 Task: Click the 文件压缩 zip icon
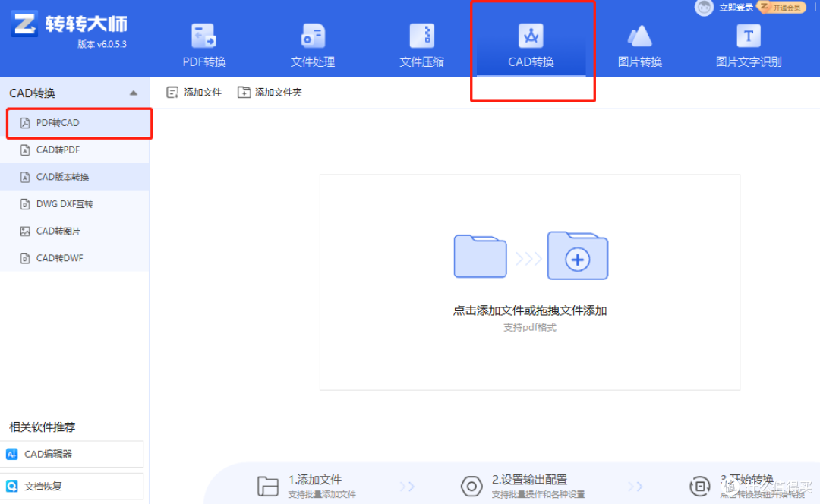click(x=421, y=36)
